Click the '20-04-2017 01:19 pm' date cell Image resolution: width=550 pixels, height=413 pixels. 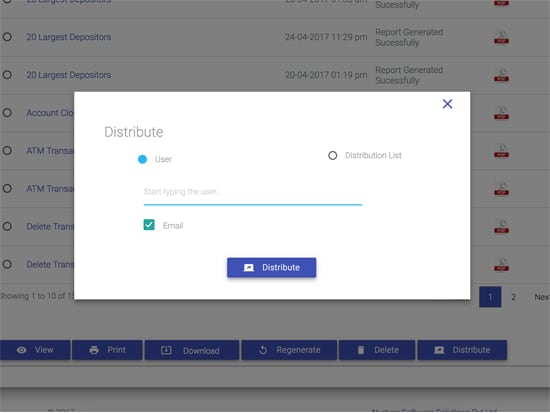(x=326, y=75)
